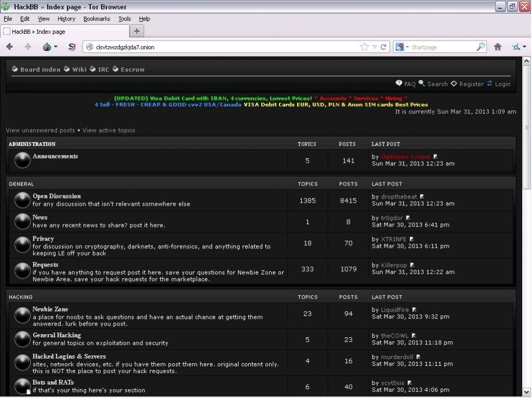Open the News forum

(x=39, y=217)
